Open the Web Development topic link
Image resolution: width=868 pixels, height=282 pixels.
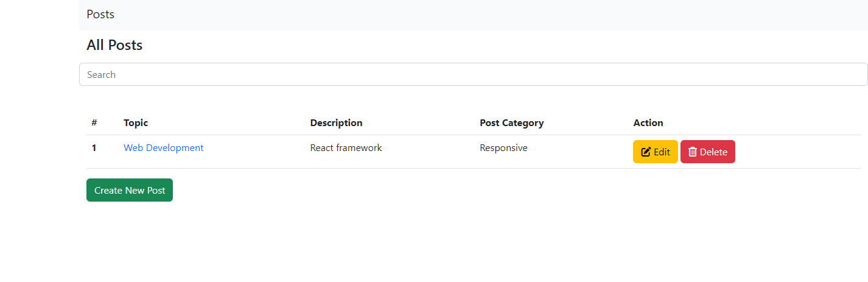(163, 148)
